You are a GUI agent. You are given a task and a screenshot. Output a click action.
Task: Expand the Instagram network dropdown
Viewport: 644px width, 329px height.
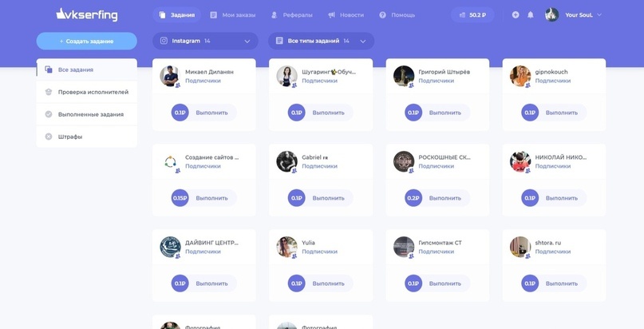tap(205, 41)
